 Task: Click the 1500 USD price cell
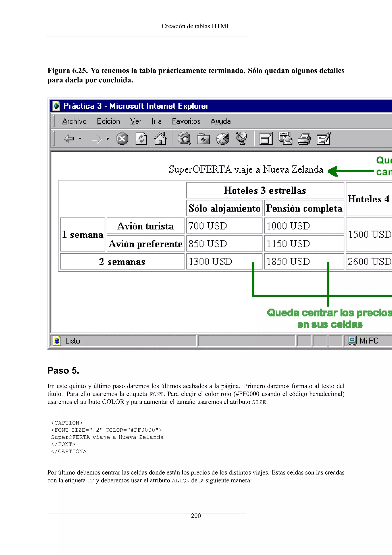[x=369, y=234]
